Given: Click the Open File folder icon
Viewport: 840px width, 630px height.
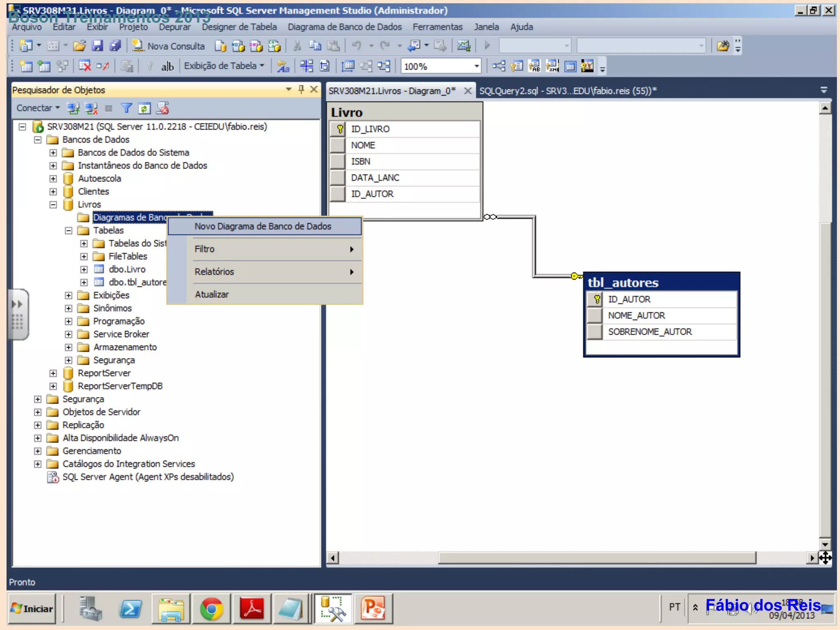Looking at the screenshot, I should point(80,46).
